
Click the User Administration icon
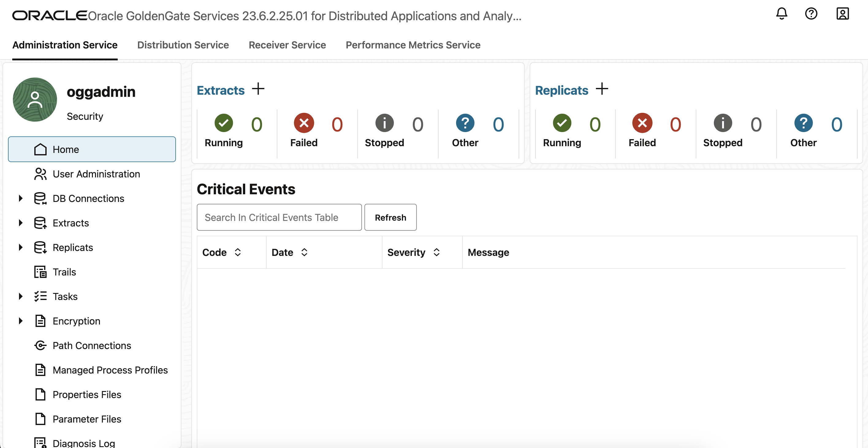pos(40,174)
